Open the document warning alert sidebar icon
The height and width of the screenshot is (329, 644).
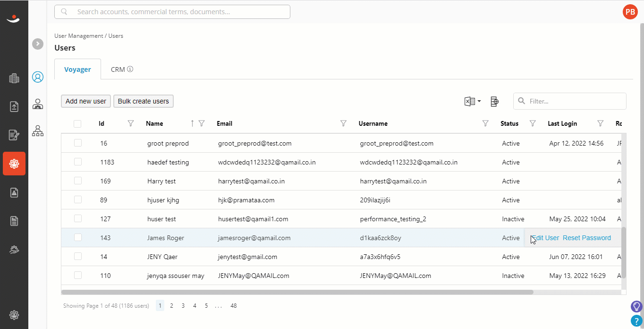(x=14, y=192)
